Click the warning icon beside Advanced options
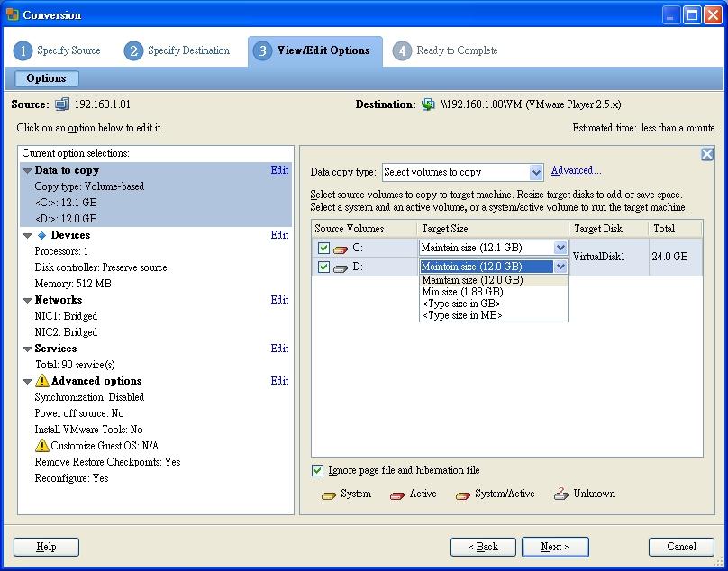Image resolution: width=728 pixels, height=571 pixels. coord(41,381)
